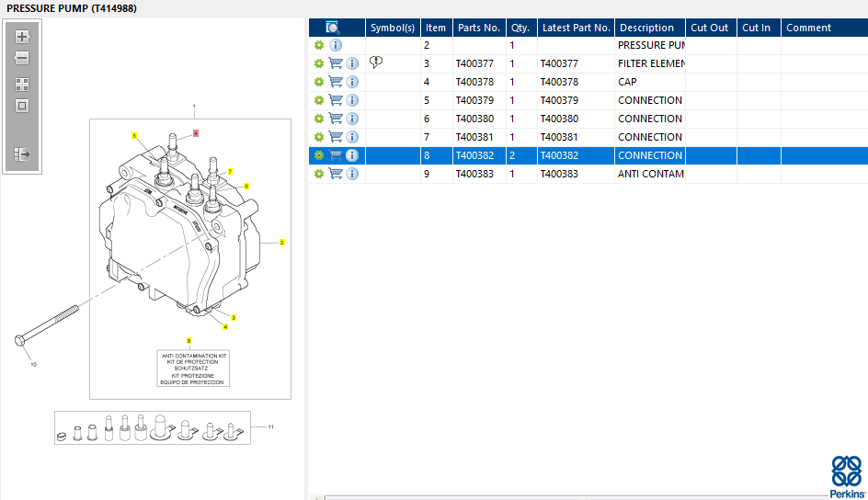Click the gear icon for T400381 row
The width and height of the screenshot is (868, 500).
click(319, 137)
